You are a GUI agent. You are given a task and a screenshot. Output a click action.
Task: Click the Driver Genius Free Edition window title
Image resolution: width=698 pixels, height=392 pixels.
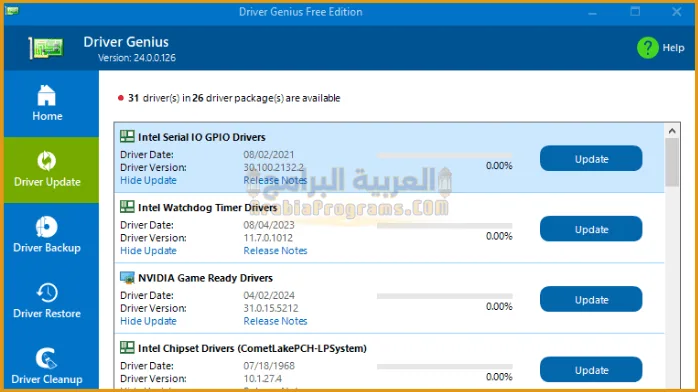(x=300, y=12)
